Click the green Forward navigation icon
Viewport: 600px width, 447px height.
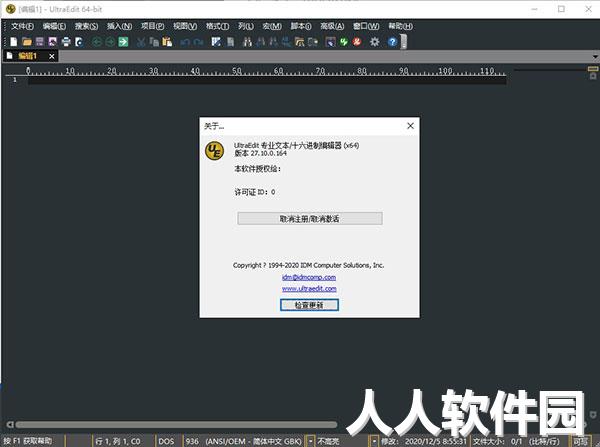[110, 42]
